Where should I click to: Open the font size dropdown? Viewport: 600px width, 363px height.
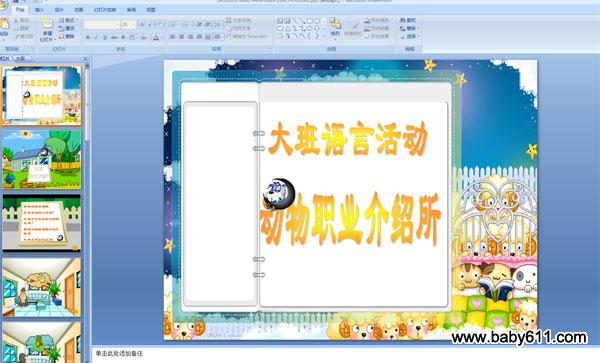click(x=129, y=24)
